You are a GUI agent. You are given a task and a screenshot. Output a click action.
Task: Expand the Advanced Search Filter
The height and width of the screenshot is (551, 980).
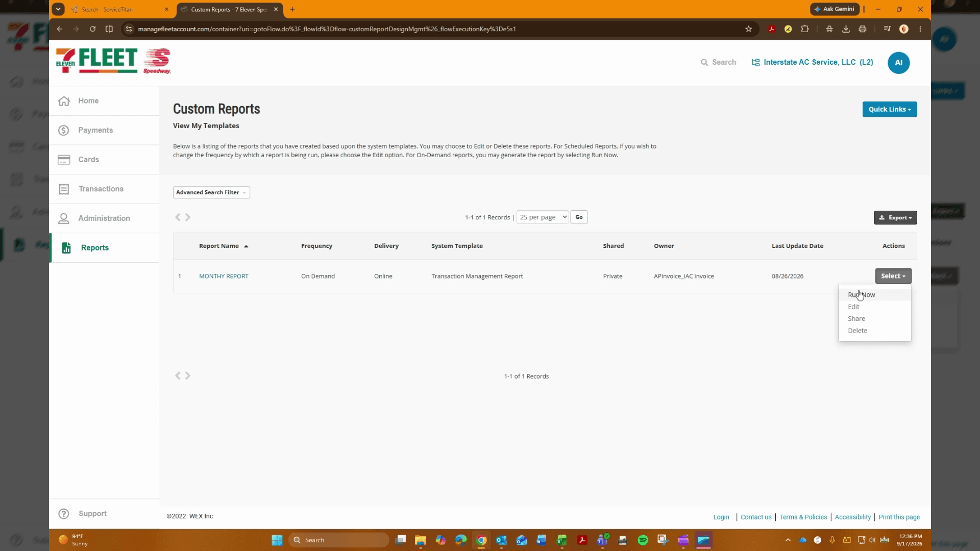click(211, 192)
